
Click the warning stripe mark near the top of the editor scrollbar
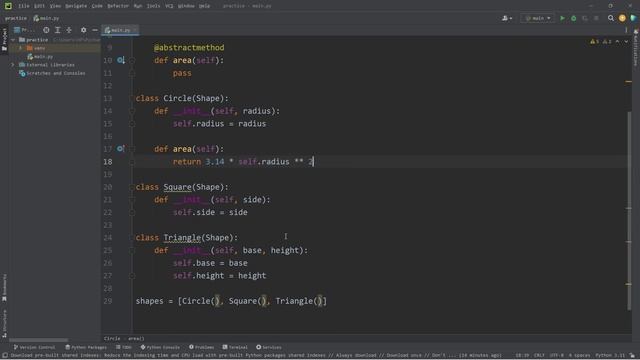(629, 82)
